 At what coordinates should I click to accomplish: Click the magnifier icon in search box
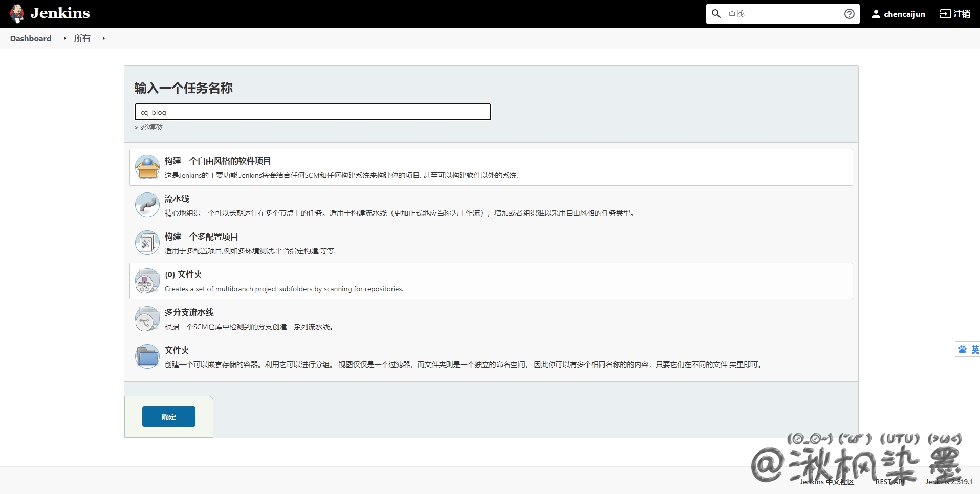pyautogui.click(x=716, y=14)
